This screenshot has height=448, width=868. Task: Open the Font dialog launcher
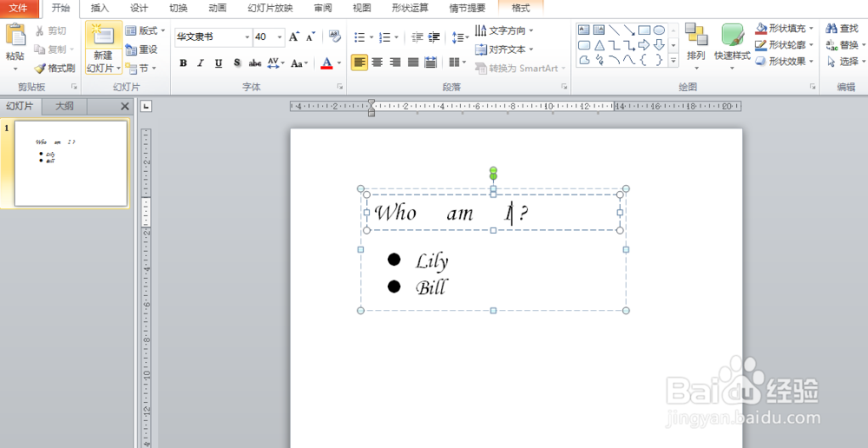click(x=340, y=87)
